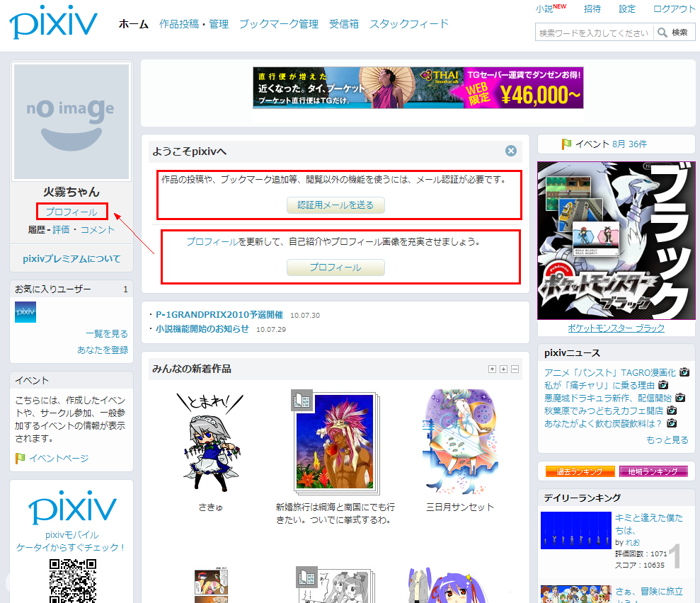Open the さきゅ artwork thumbnail
700x603 pixels.
pyautogui.click(x=210, y=442)
